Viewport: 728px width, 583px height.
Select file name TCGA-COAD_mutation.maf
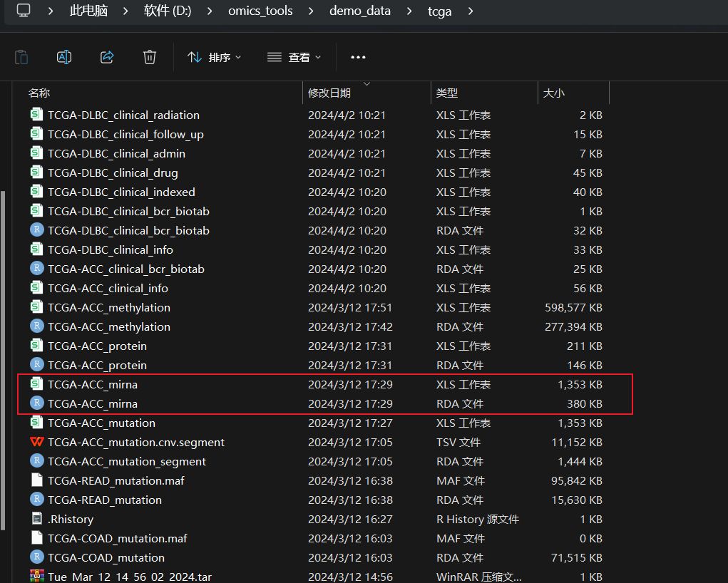coord(118,538)
